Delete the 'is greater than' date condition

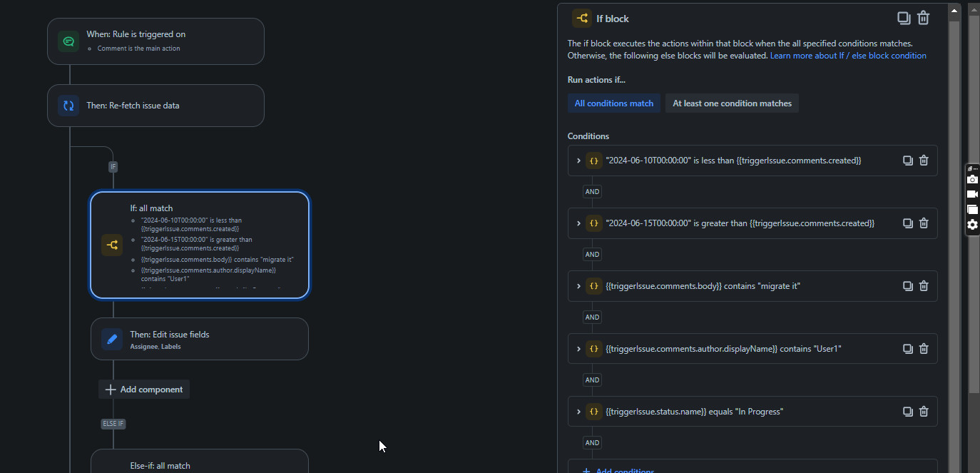pyautogui.click(x=924, y=223)
